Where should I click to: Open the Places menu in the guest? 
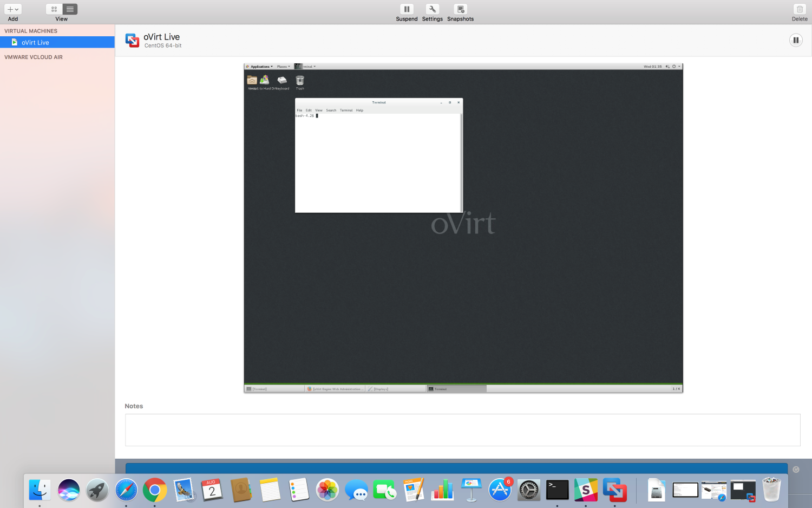pos(283,67)
